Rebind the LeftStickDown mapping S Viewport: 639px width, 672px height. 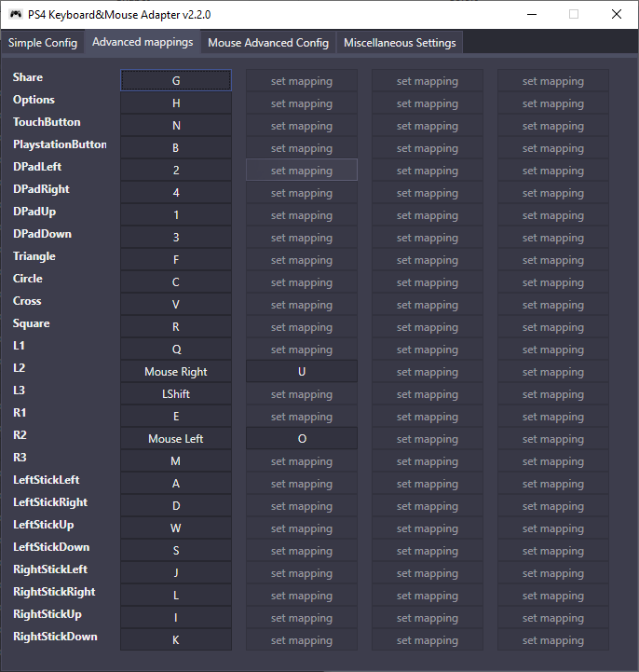176,550
